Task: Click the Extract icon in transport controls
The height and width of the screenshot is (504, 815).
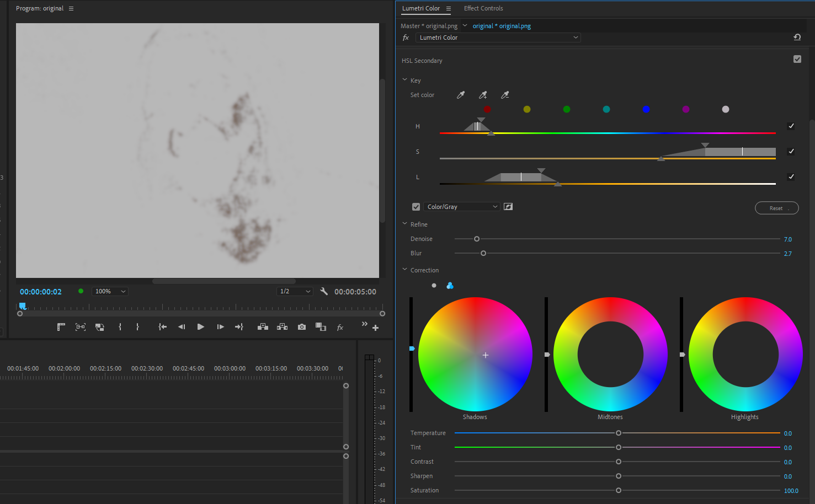Action: (x=282, y=327)
